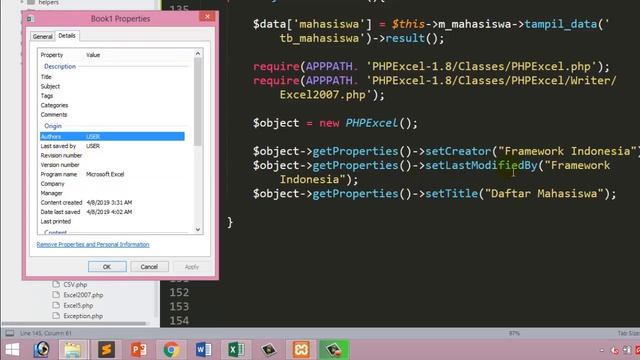This screenshot has width=640, height=360.
Task: Switch to Sublime Text in the taskbar
Action: coord(106,350)
